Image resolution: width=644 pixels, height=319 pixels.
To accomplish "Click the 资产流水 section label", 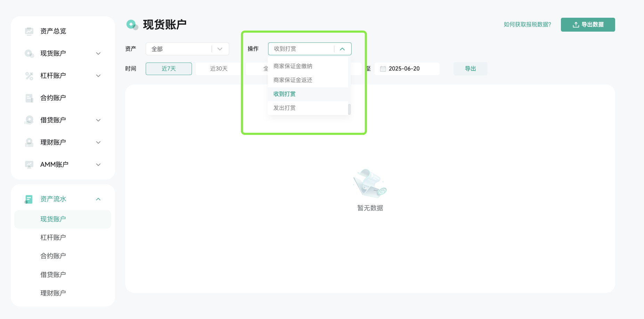I will 53,199.
